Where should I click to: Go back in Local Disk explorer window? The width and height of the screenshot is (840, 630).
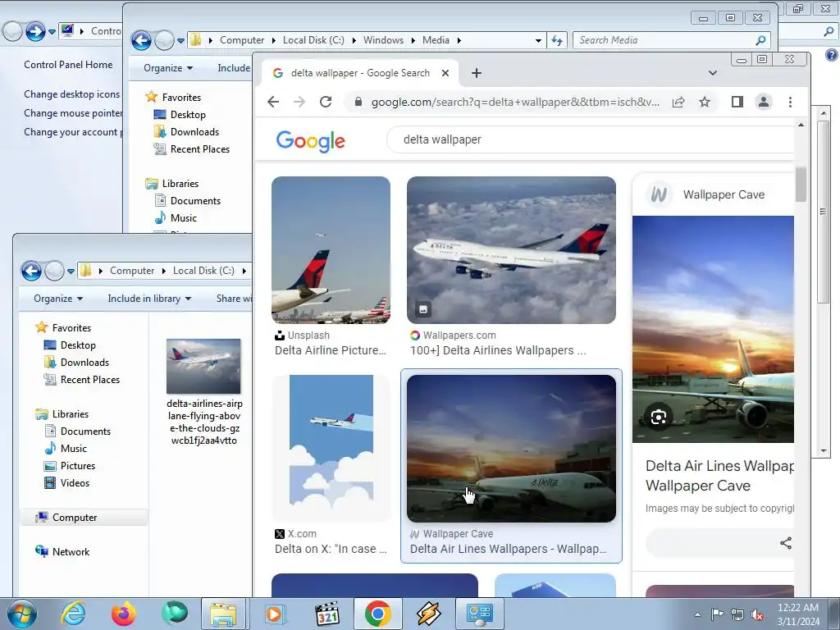[31, 271]
